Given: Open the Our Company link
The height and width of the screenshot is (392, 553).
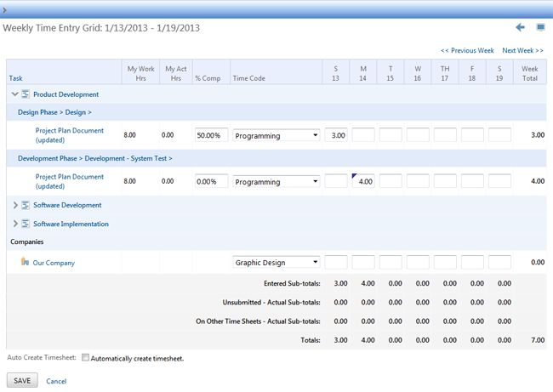Looking at the screenshot, I should tap(54, 263).
